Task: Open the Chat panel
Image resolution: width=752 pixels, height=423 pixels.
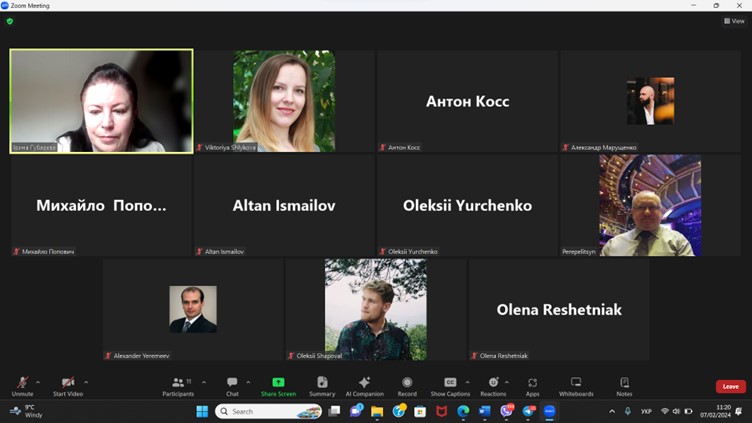Action: [x=232, y=385]
